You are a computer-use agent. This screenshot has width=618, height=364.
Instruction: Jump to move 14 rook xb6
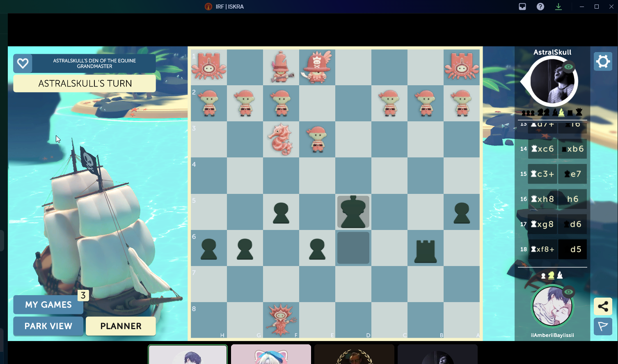(572, 149)
